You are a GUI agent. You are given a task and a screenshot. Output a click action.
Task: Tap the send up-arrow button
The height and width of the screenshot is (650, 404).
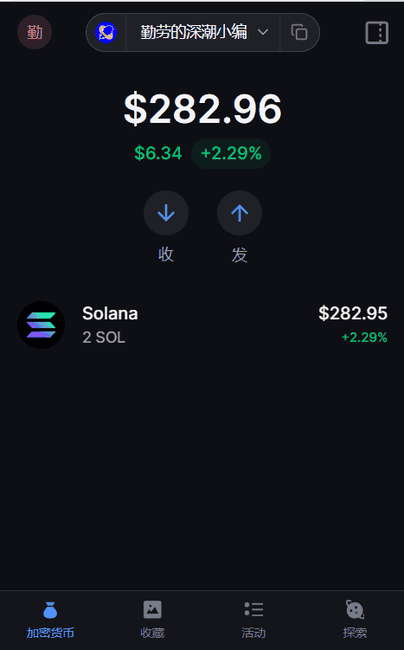239,213
